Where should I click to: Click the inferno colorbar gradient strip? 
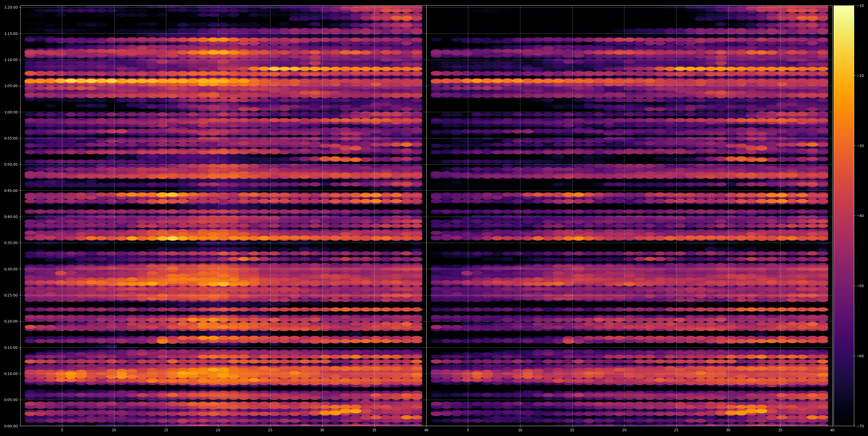pos(844,216)
